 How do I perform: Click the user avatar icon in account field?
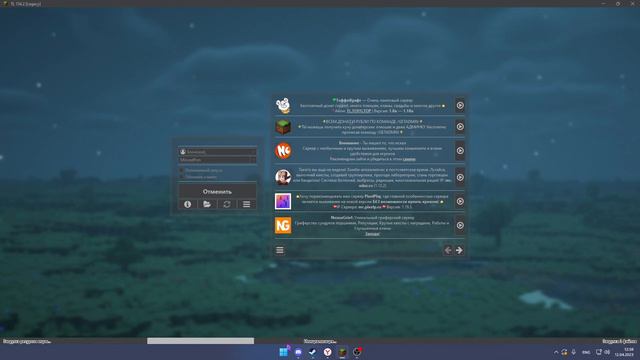183,152
